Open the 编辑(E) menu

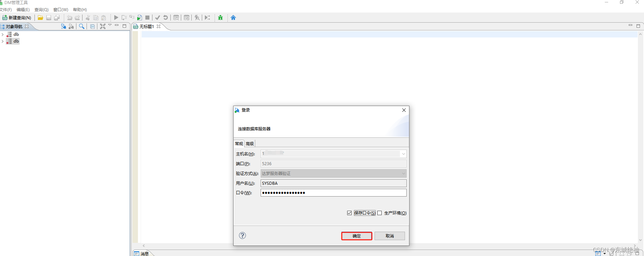23,10
